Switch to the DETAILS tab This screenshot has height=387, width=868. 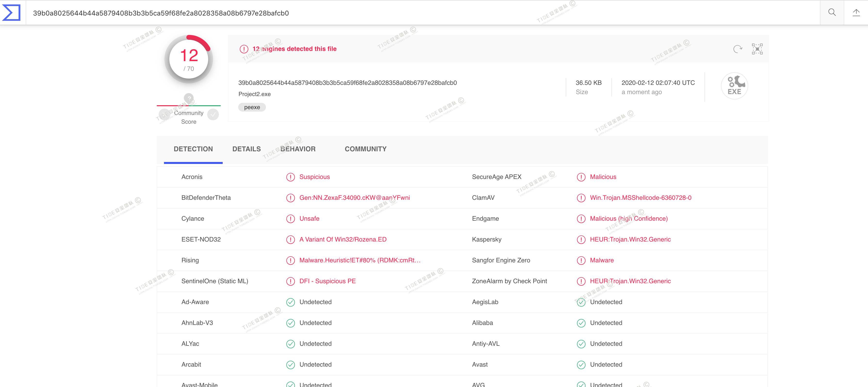coord(246,149)
